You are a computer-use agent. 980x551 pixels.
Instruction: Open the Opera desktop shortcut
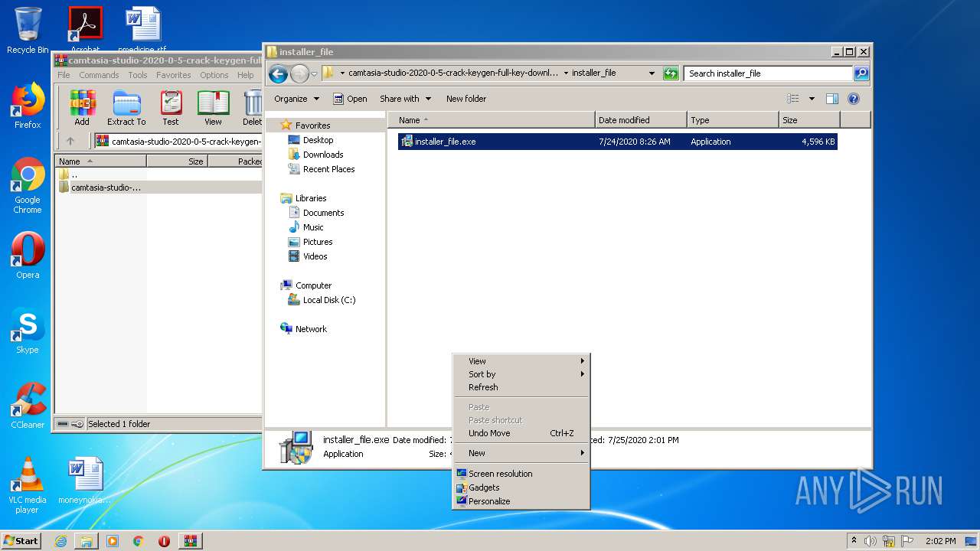click(x=28, y=256)
